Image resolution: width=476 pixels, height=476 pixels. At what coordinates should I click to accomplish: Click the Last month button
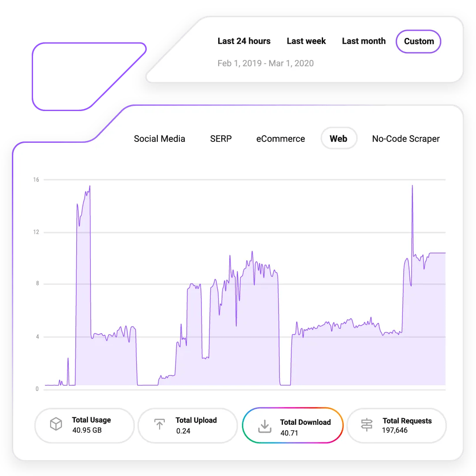click(364, 41)
